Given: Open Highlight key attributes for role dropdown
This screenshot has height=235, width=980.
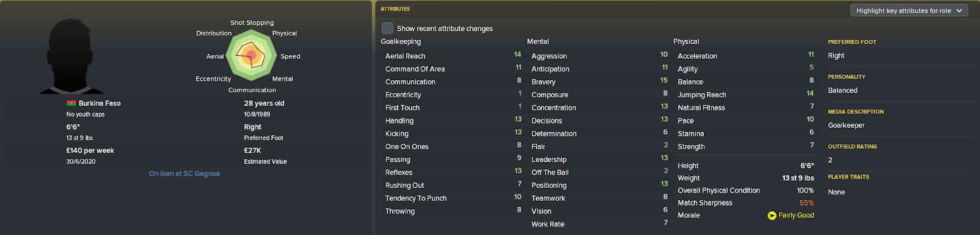Looking at the screenshot, I should (x=909, y=10).
